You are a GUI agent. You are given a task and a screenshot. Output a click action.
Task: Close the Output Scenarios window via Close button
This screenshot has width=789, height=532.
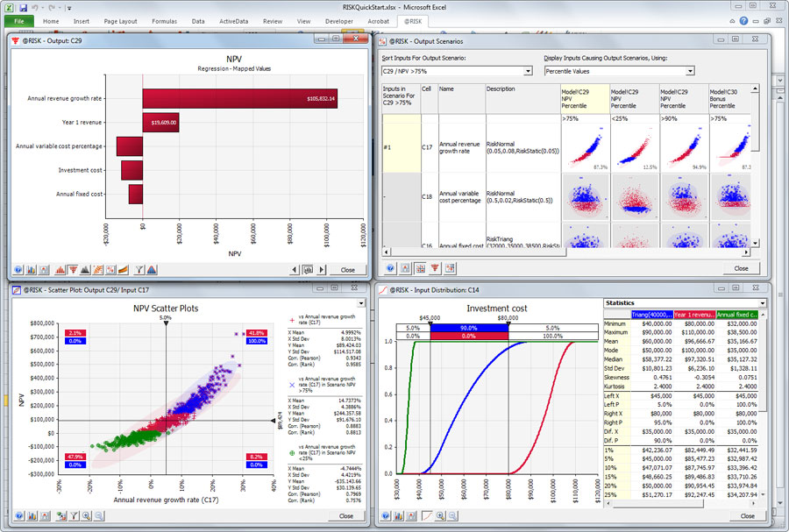(x=741, y=268)
